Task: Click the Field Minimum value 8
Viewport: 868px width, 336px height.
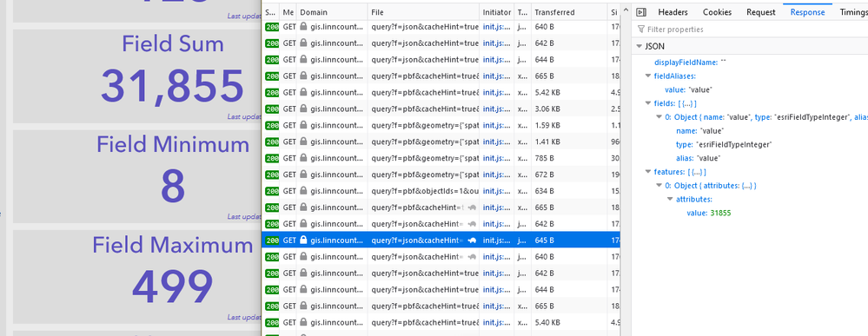Action: tap(173, 187)
